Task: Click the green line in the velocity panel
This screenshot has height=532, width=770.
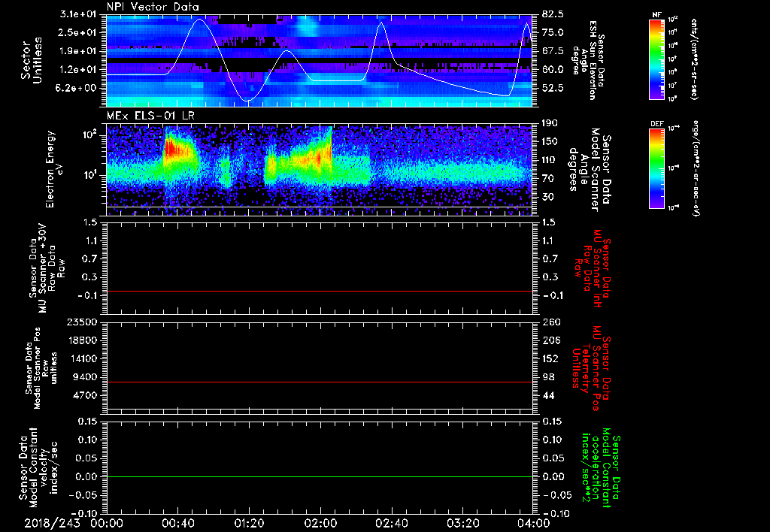Action: [x=319, y=476]
